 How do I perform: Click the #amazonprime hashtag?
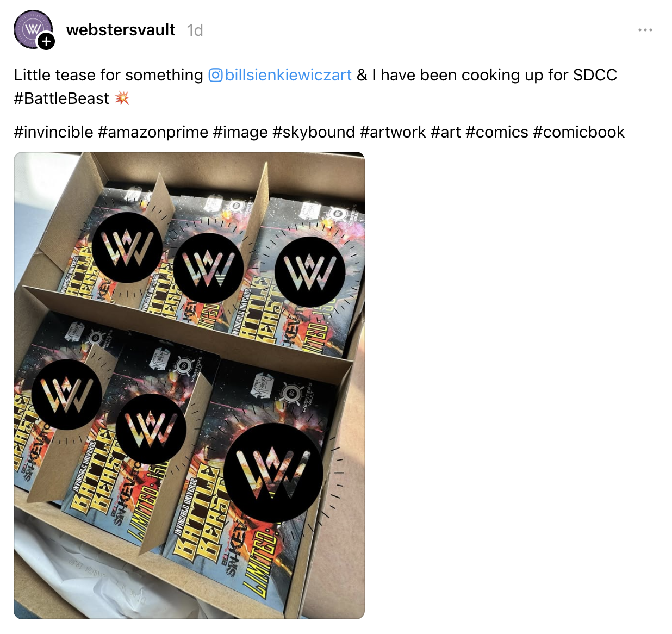(x=153, y=132)
